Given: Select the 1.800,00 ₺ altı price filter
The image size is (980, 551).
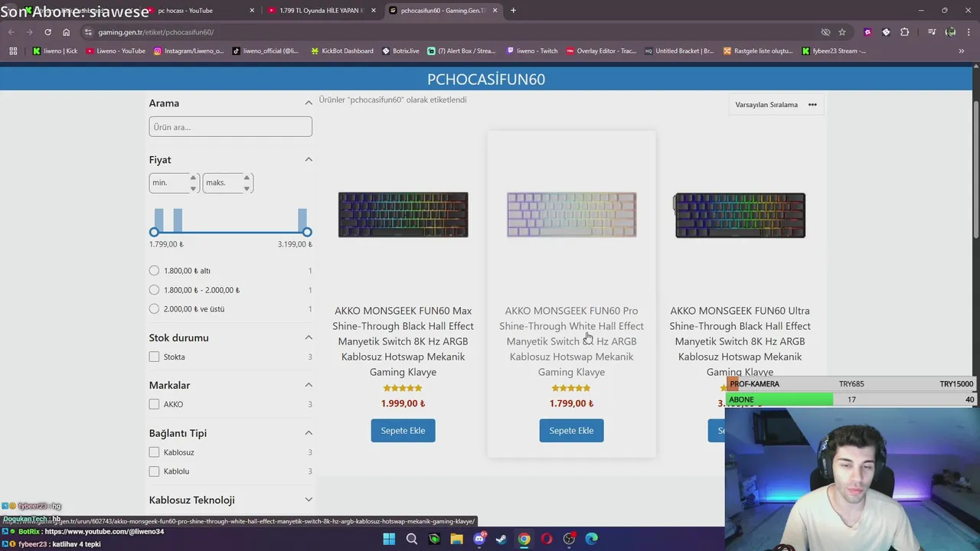Looking at the screenshot, I should click(154, 271).
